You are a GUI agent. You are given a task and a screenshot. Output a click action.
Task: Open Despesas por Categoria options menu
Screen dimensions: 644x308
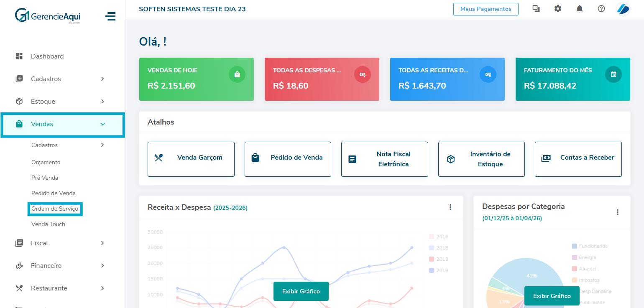point(617,212)
